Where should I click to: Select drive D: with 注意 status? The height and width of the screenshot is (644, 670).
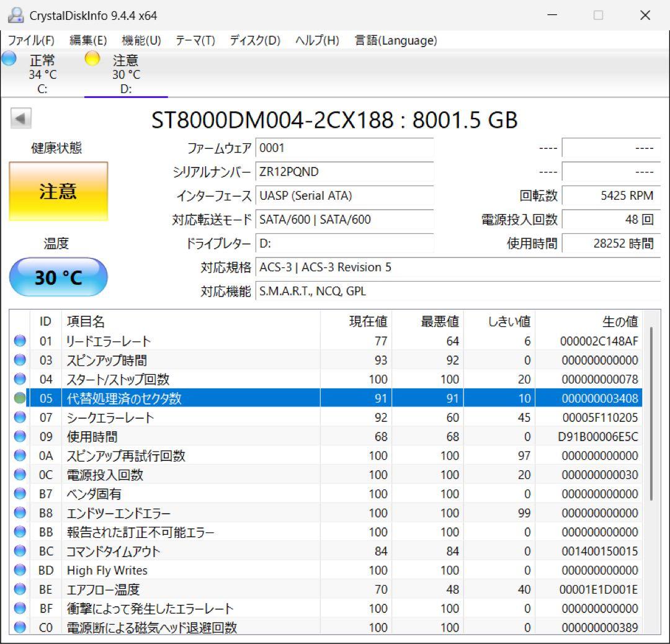(126, 73)
